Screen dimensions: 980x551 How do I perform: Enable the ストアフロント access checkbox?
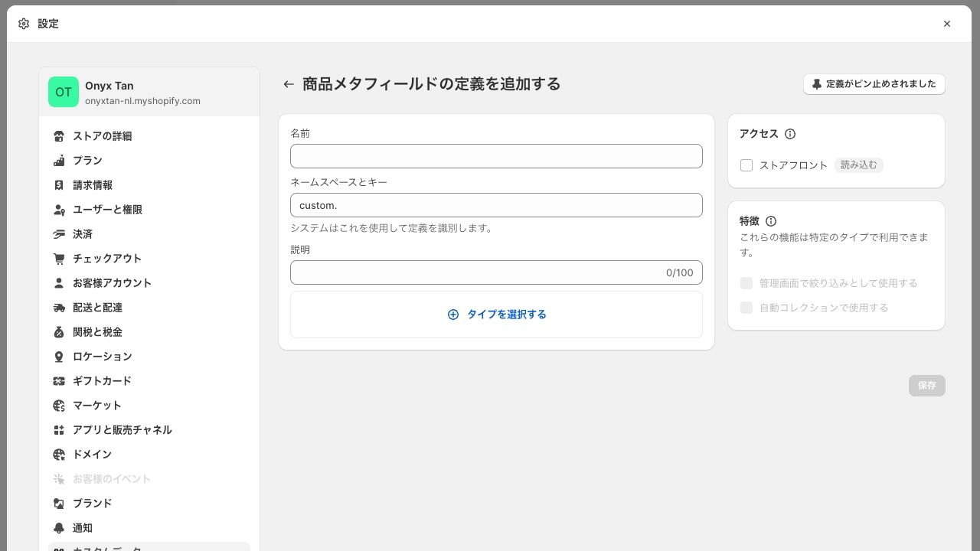(x=746, y=165)
